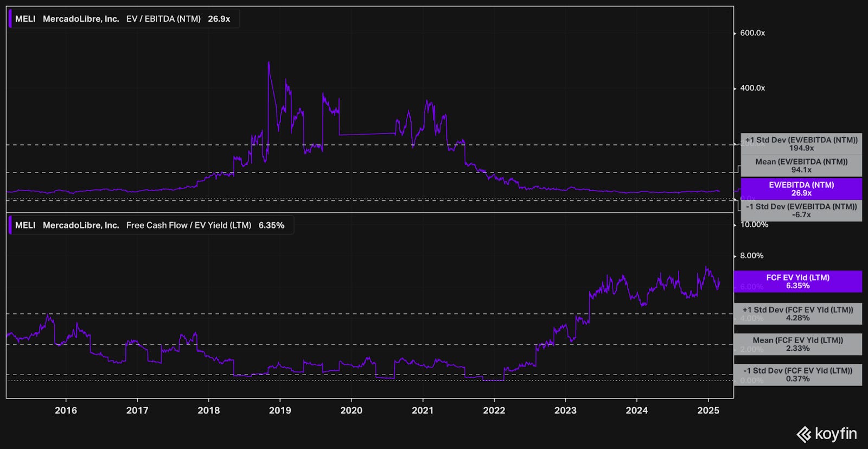Click the 8.00% tick on the lower y-axis
Viewport: 868px width, 449px height.
coord(752,256)
